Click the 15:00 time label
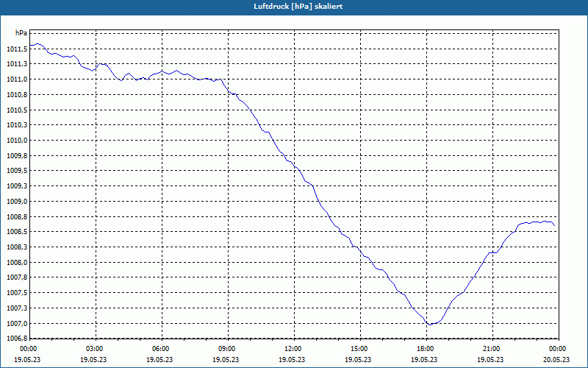Image resolution: width=588 pixels, height=368 pixels. (x=358, y=349)
